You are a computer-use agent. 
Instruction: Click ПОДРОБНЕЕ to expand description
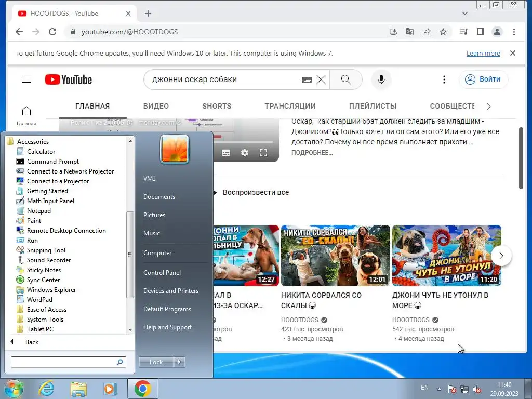tap(312, 153)
